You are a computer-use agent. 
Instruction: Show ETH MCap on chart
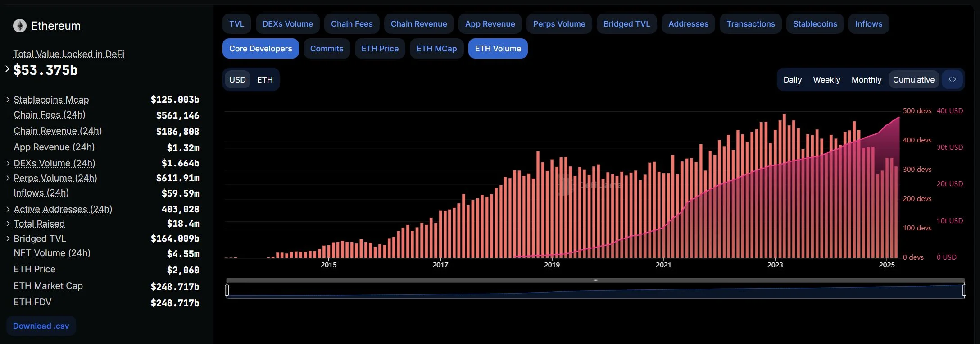(x=437, y=48)
